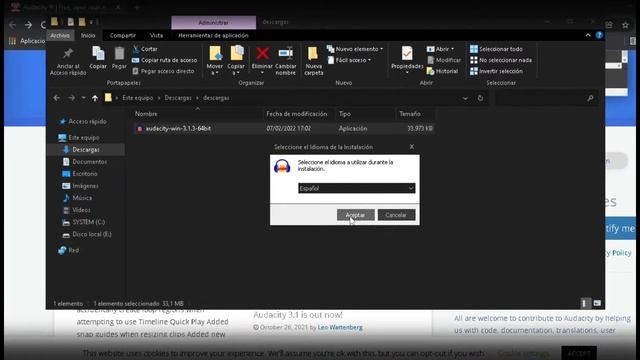Open Español language dropdown
This screenshot has width=640, height=360.
[357, 188]
